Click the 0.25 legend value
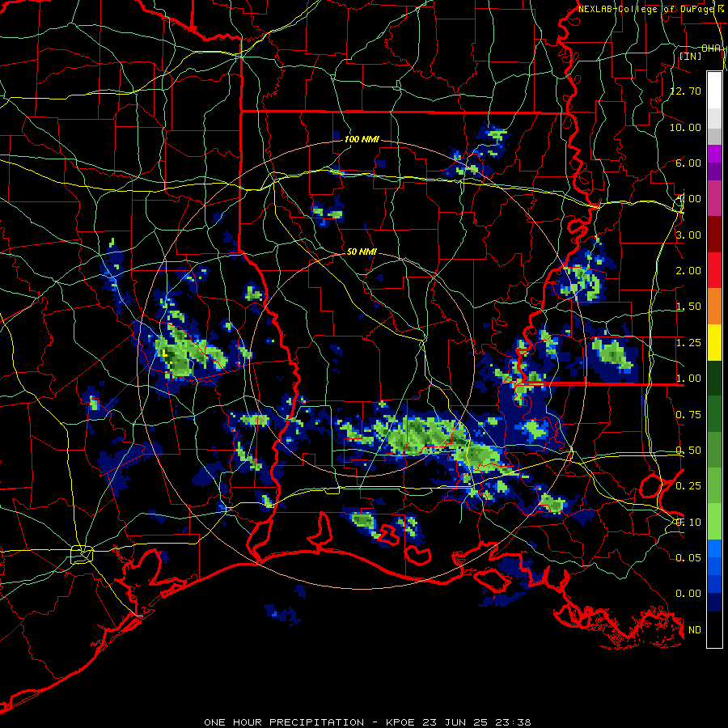This screenshot has width=728, height=728. [x=688, y=486]
